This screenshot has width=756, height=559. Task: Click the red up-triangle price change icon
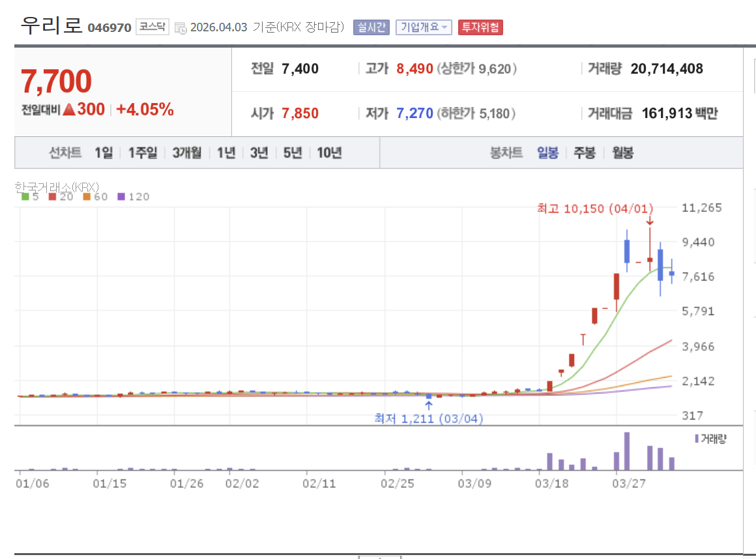click(70, 110)
